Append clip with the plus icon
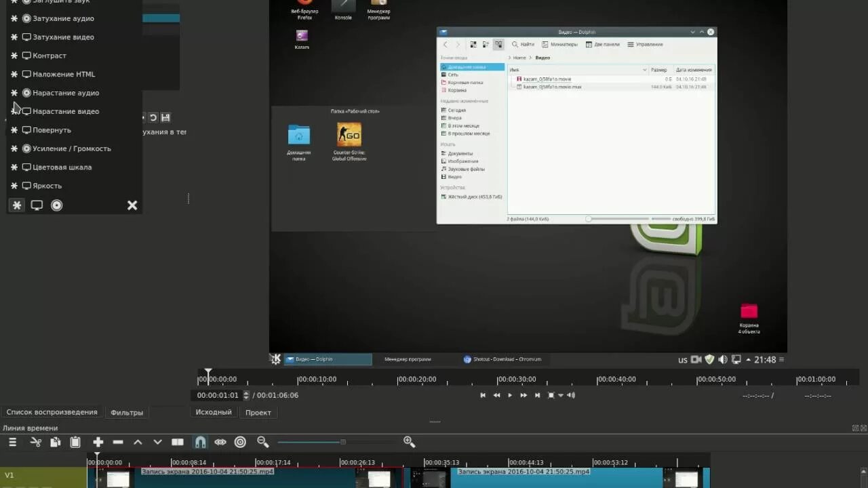 pos(98,442)
